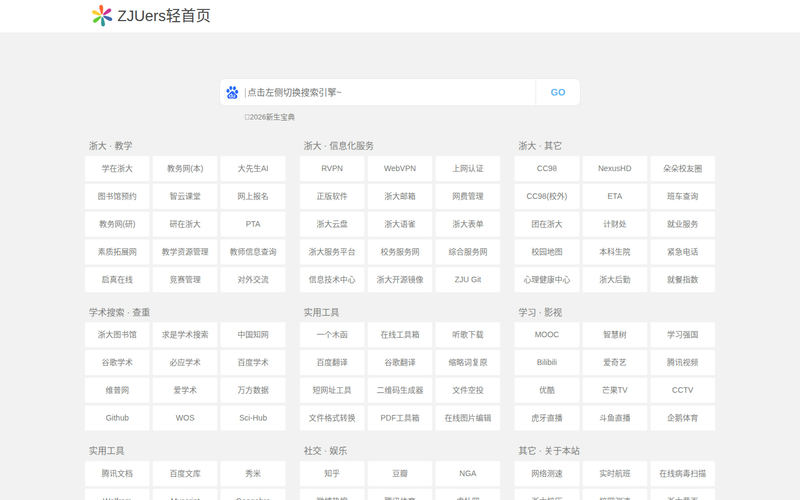Open the MOOC link
This screenshot has width=800, height=500.
pos(547,335)
